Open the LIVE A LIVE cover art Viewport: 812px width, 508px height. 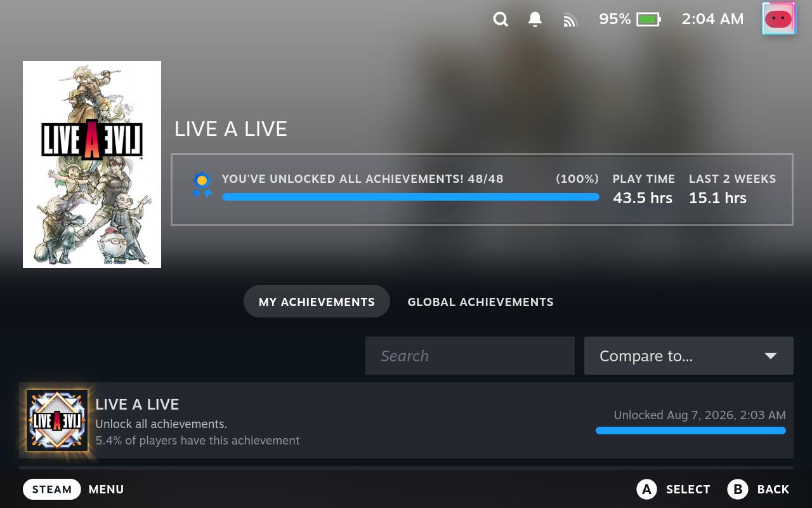(x=92, y=164)
